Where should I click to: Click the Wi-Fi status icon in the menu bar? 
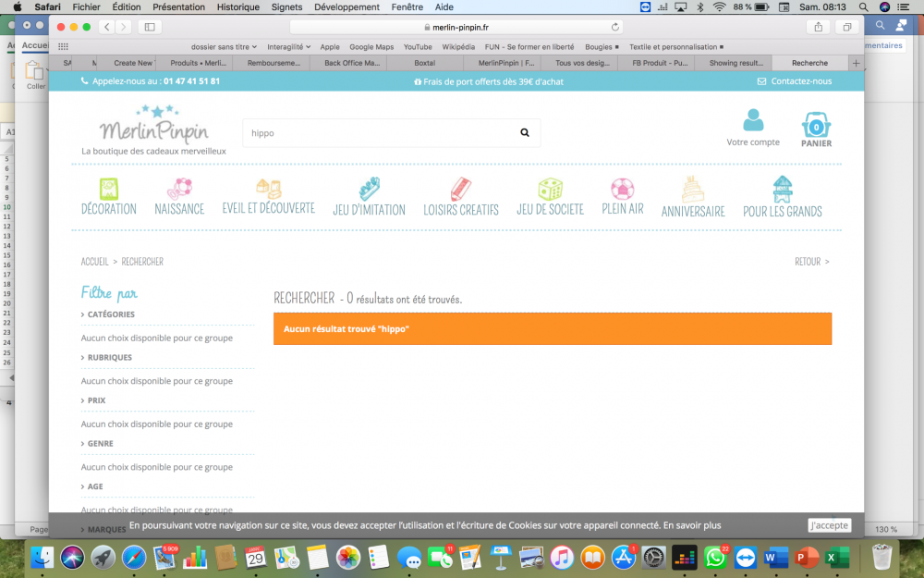(x=719, y=7)
